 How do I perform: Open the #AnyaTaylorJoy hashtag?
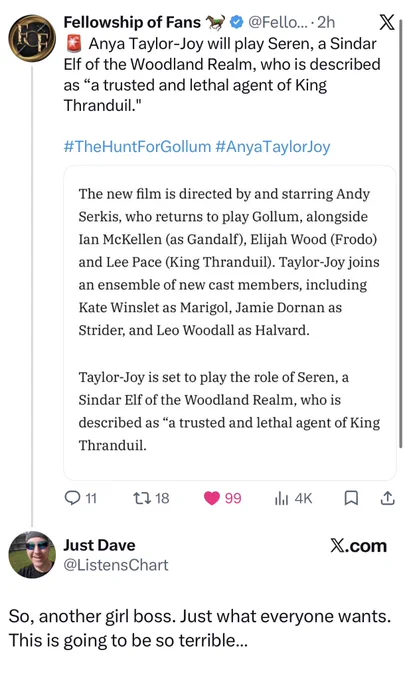tap(272, 147)
